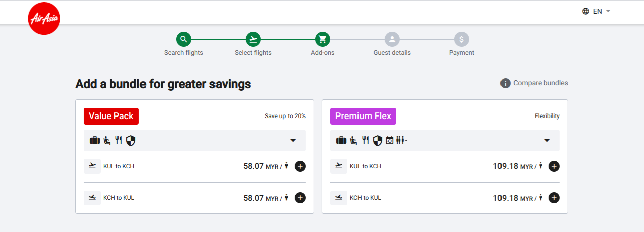The image size is (644, 232).
Task: Click the Search flights magnifier step icon
Action: (184, 39)
